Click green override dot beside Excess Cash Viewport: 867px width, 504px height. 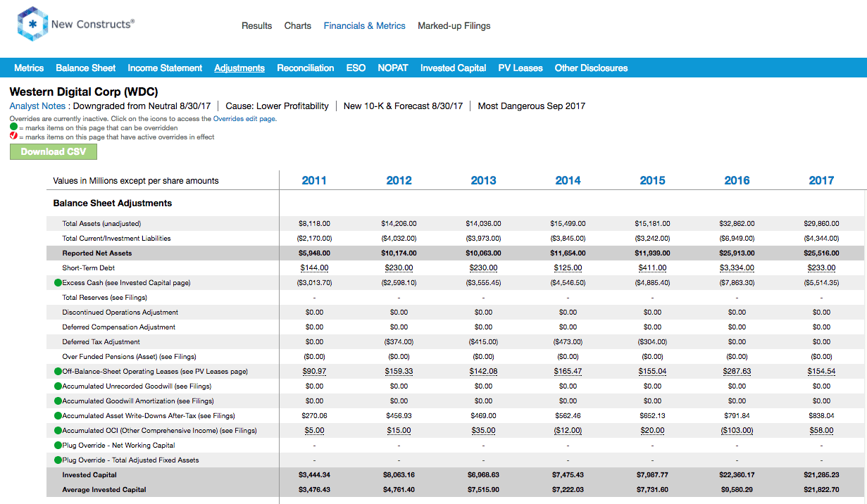click(58, 283)
